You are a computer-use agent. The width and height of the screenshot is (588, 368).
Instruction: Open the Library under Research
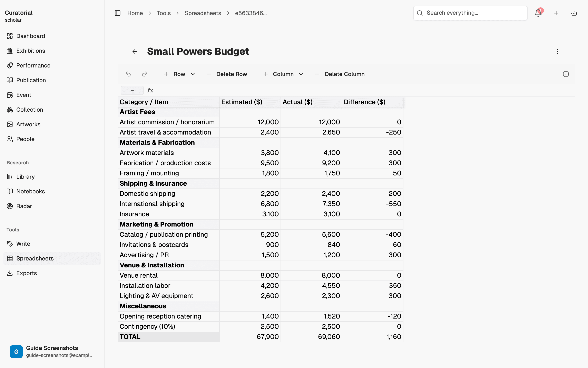point(52,177)
